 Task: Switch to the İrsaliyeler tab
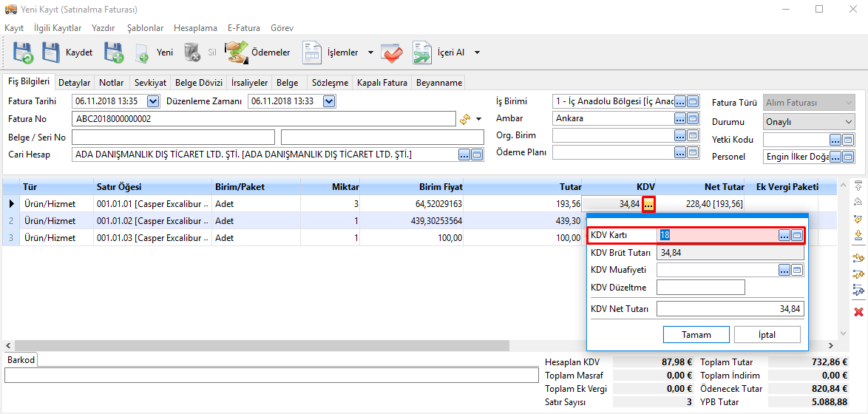click(249, 83)
